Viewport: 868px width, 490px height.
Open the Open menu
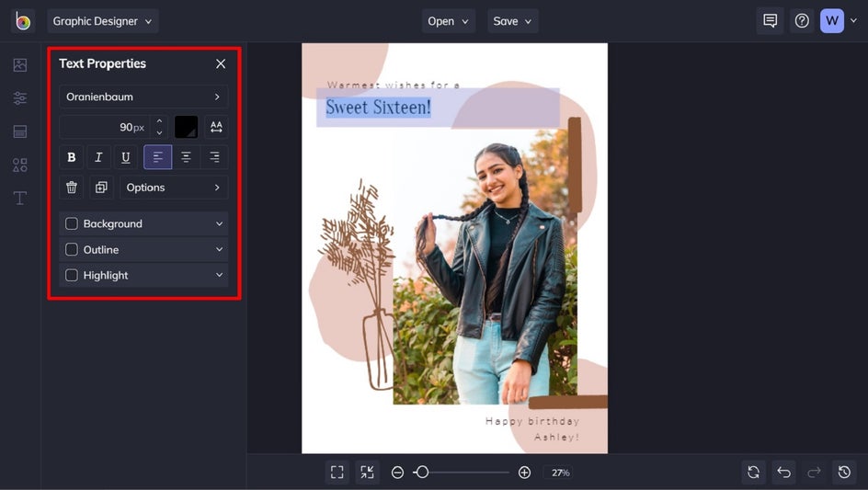coord(449,21)
